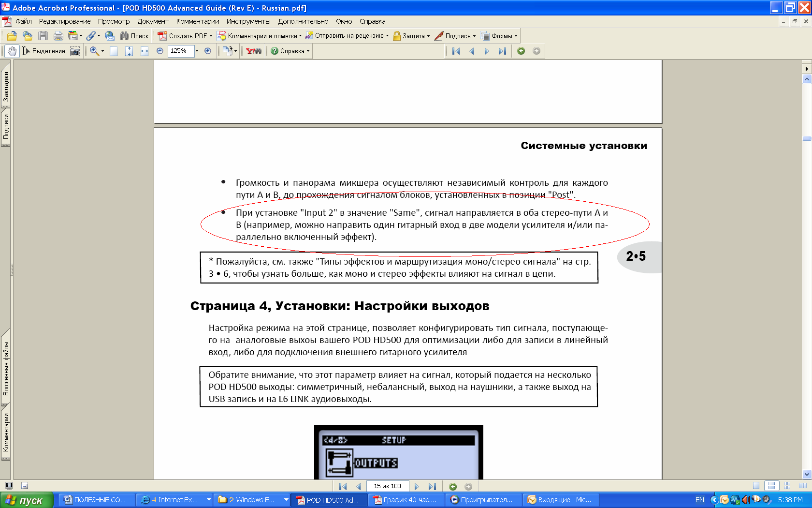
Task: Print the document using the printer icon
Action: tap(58, 36)
